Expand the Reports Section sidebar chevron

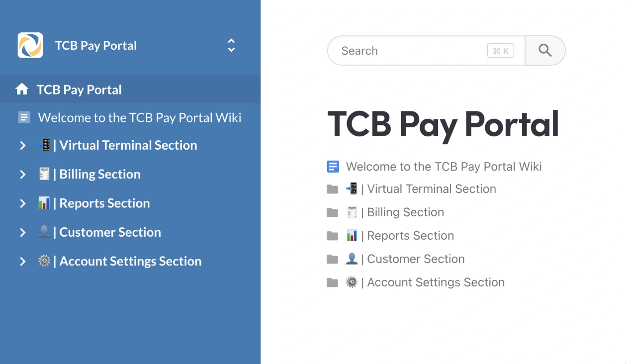(22, 203)
